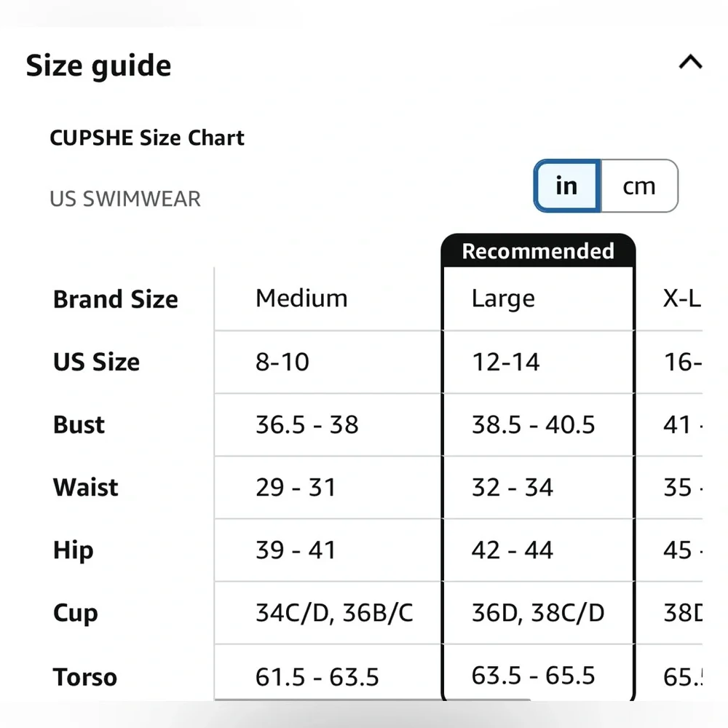The height and width of the screenshot is (728, 728).
Task: Select the Recommended label above Large
Action: (x=538, y=251)
